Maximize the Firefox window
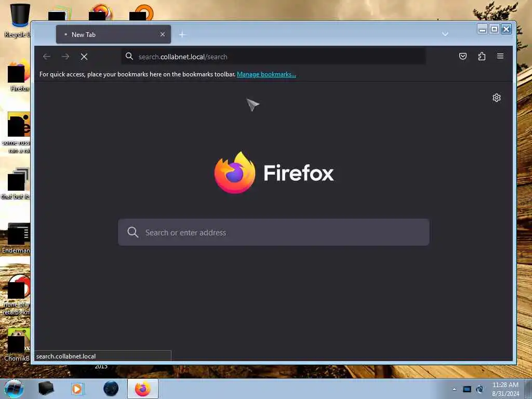Screen dimensions: 532x399 pos(495,29)
